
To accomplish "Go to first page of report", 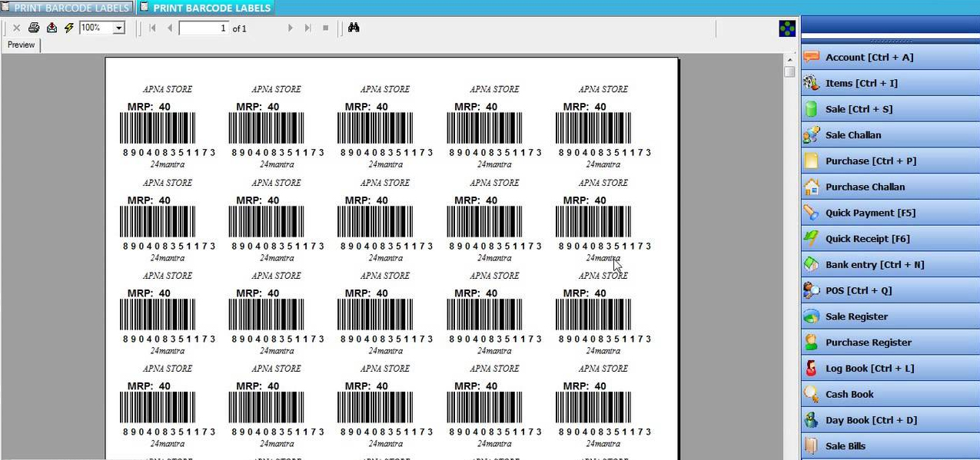I will coord(152,28).
